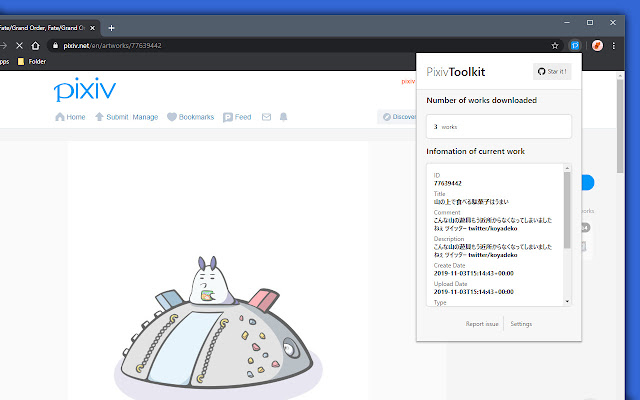Open pixiv notifications bell icon
The width and height of the screenshot is (640, 400).
click(x=284, y=117)
